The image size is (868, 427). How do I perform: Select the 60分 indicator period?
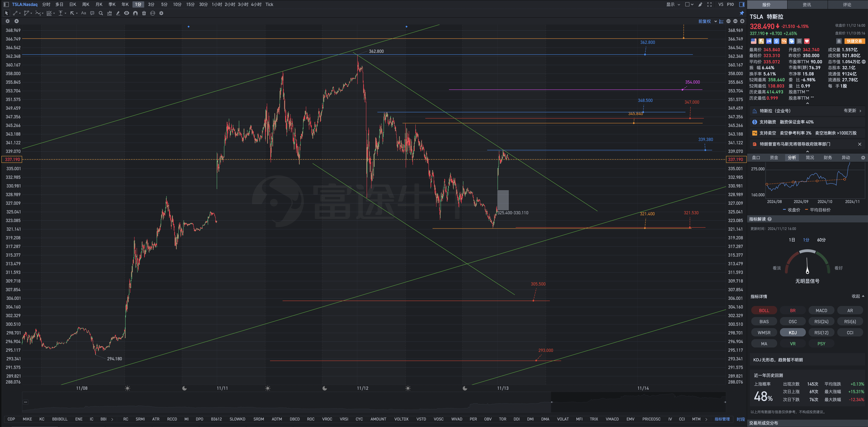(822, 240)
